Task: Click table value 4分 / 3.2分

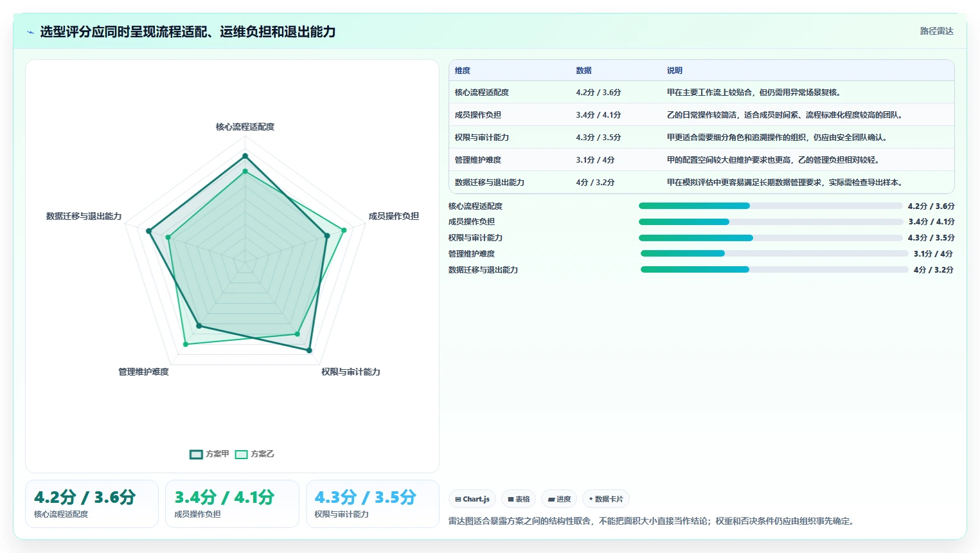Action: tap(595, 183)
